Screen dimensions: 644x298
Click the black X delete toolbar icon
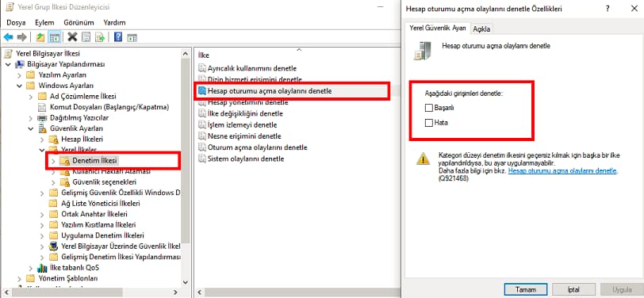(x=72, y=37)
